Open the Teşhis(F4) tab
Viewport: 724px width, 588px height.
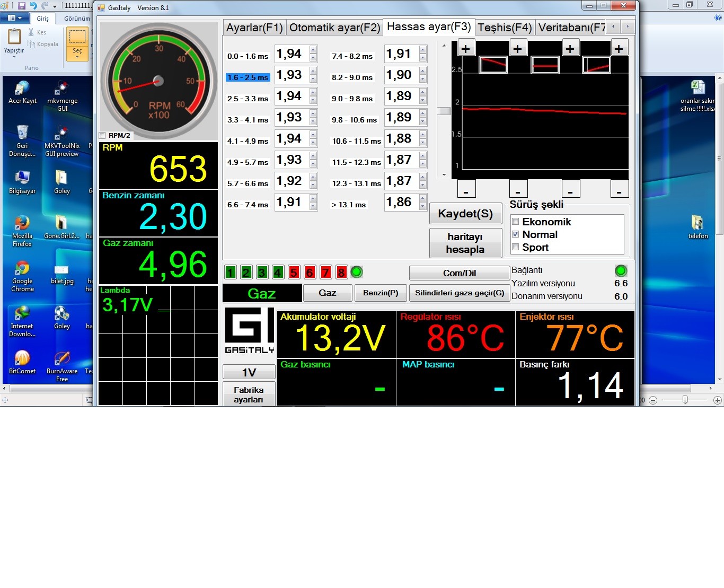click(x=505, y=28)
